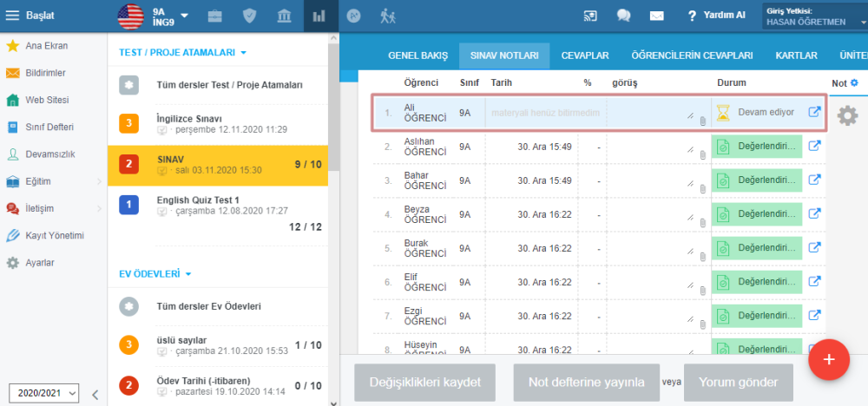Open the 2020/2021 school year dropdown
The width and height of the screenshot is (868, 406).
44,393
